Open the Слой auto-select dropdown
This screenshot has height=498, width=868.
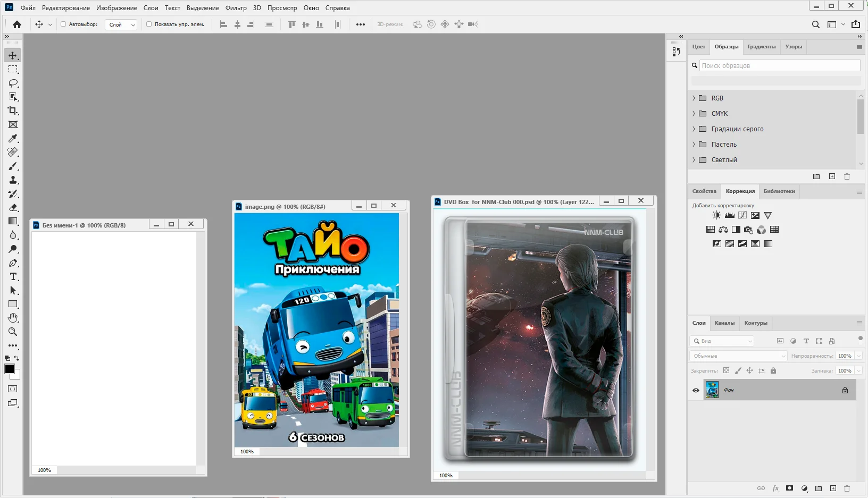[x=121, y=24]
